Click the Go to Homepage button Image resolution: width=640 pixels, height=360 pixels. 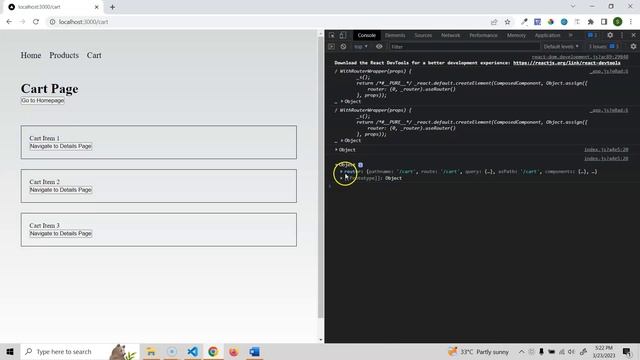coord(42,100)
